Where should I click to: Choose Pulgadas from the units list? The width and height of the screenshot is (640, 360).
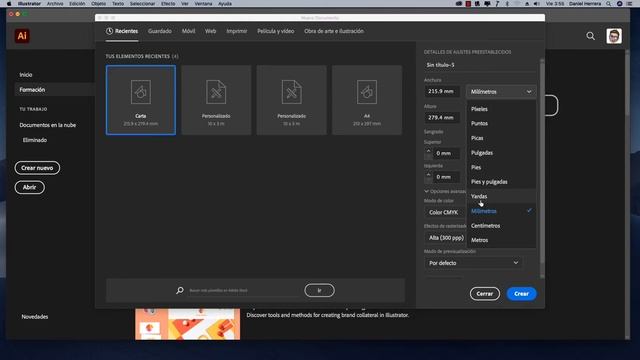(x=501, y=153)
